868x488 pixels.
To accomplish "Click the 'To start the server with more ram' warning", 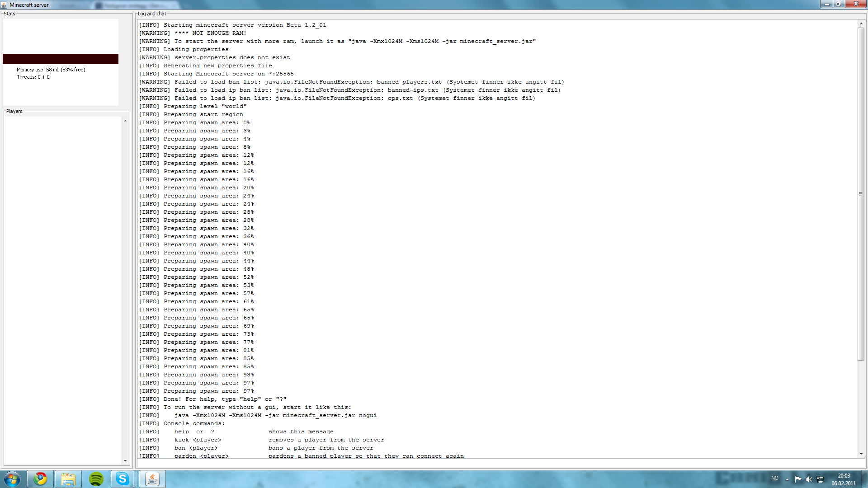I will click(x=338, y=41).
